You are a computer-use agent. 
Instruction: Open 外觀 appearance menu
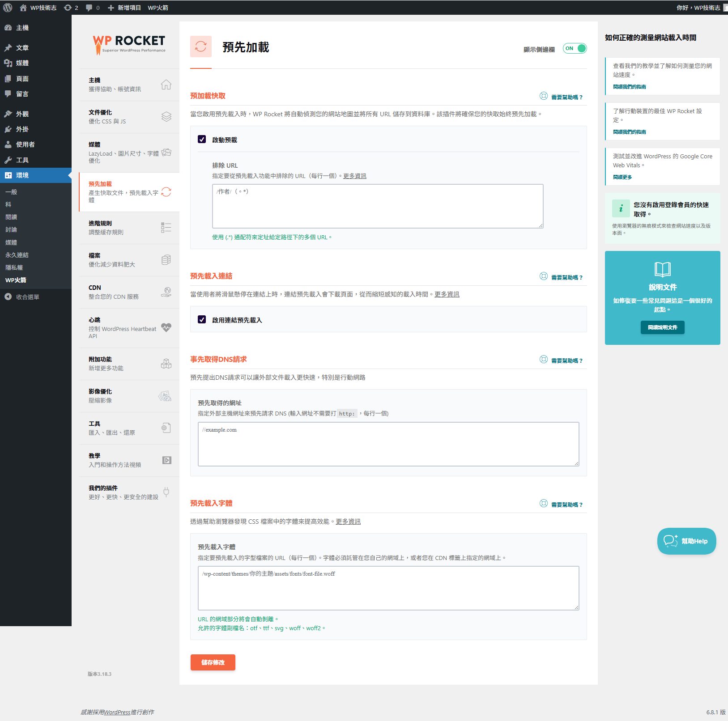[36, 114]
